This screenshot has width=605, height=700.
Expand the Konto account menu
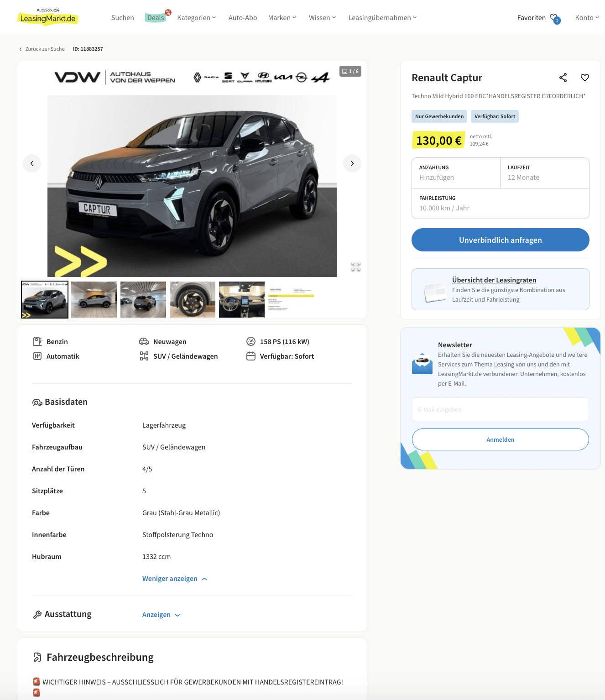coord(587,18)
